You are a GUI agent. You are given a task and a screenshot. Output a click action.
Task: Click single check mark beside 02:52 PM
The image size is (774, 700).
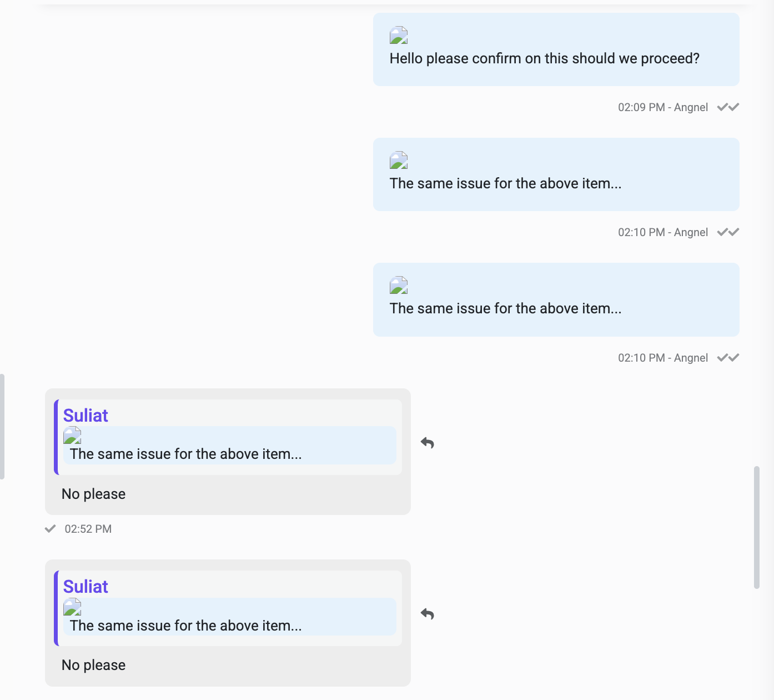click(x=51, y=529)
